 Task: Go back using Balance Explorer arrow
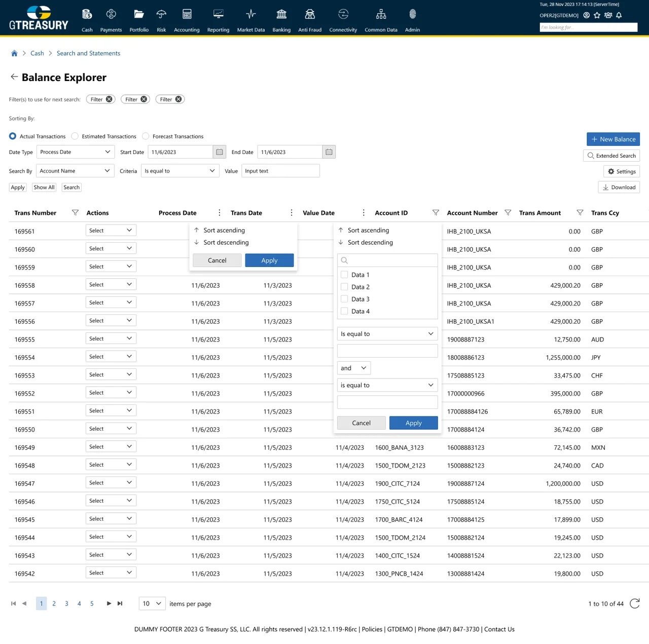pos(14,77)
